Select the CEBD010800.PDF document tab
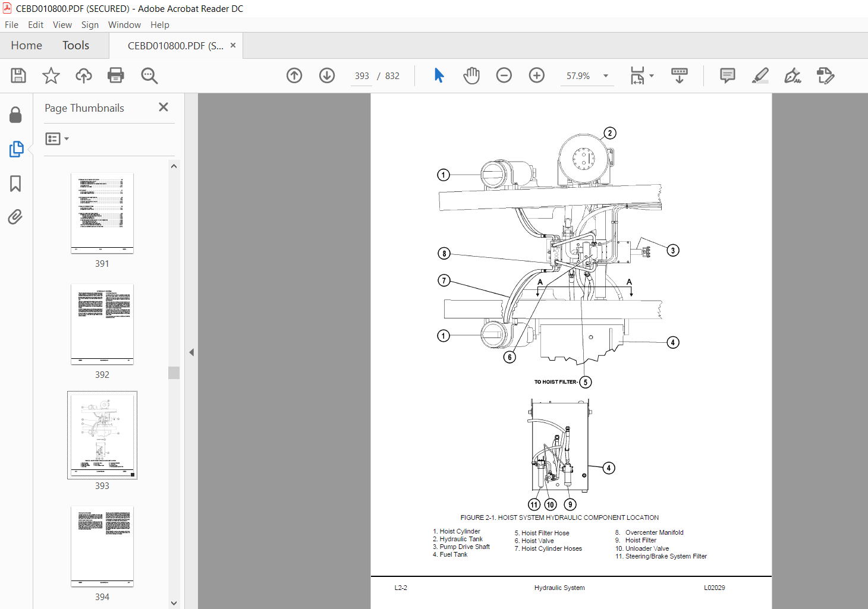This screenshot has height=609, width=868. (175, 46)
